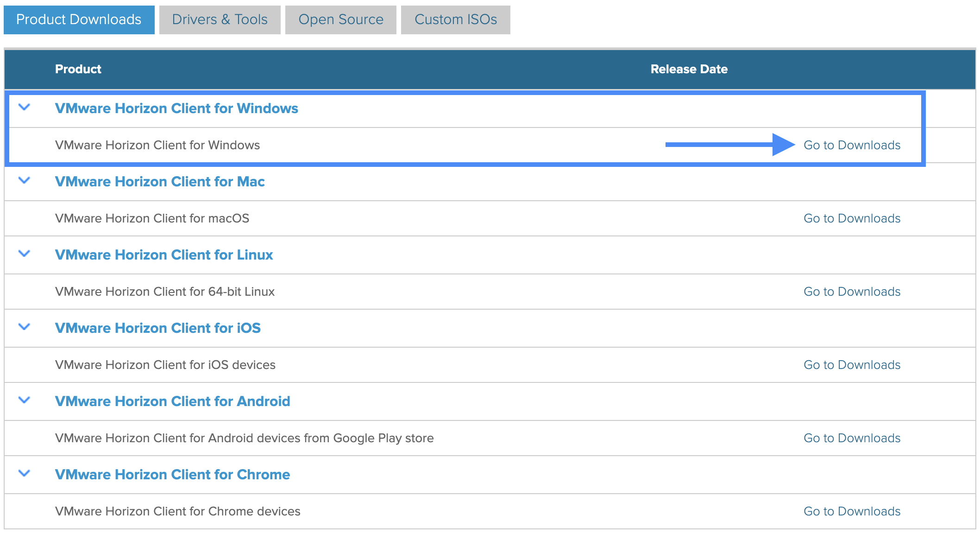980x534 pixels.
Task: Open the VMware Horizon Client for iOS product page
Action: [158, 328]
